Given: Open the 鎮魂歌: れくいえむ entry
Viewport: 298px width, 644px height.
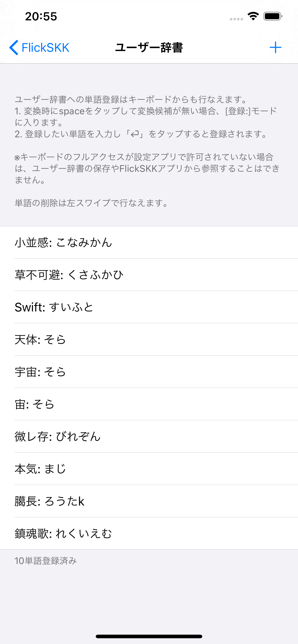Looking at the screenshot, I should tap(149, 534).
